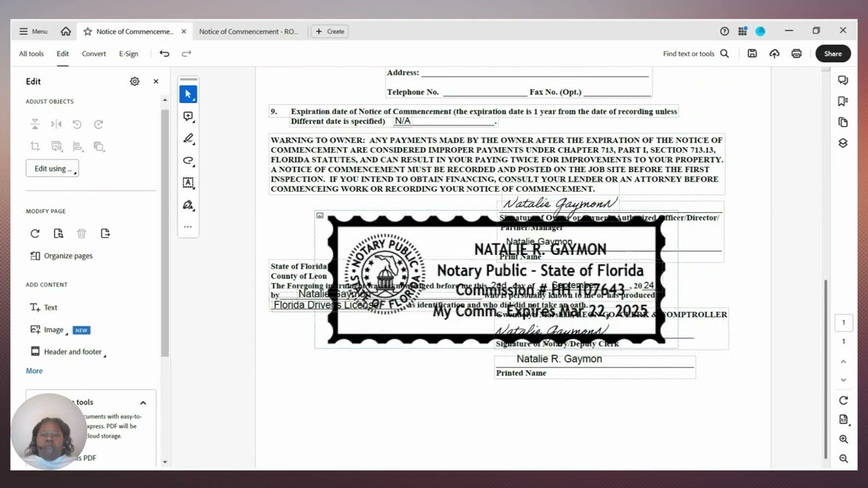
Task: Open the Image add content dropdown
Action: coord(47,329)
